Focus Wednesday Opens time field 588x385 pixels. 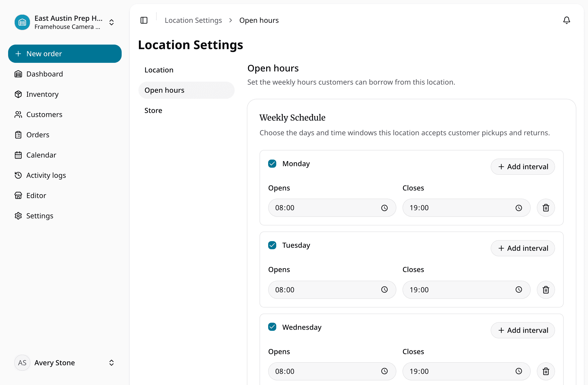point(332,371)
